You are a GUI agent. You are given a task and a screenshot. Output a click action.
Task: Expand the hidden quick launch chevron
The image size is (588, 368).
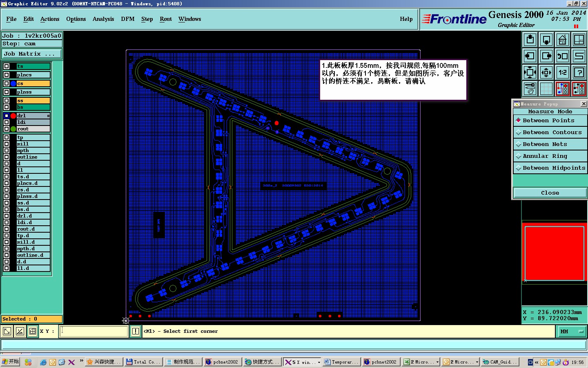[x=81, y=361]
